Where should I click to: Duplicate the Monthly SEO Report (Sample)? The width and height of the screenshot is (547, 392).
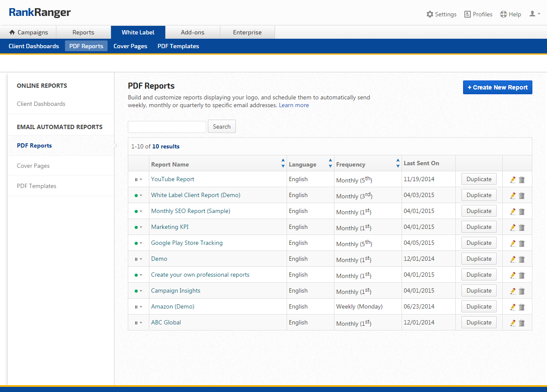tap(479, 211)
